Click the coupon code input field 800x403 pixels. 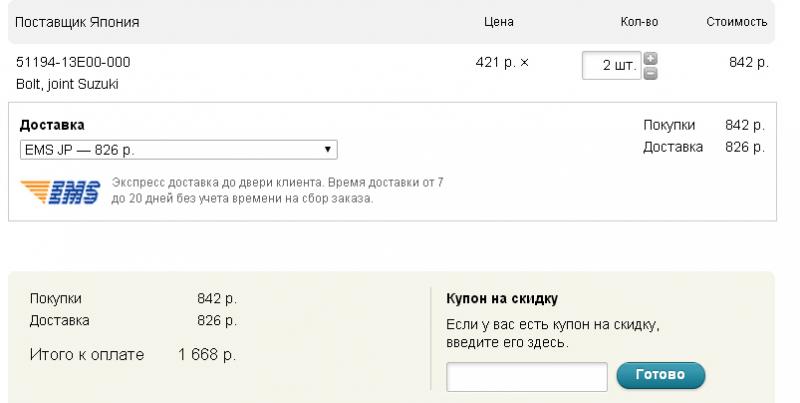click(527, 377)
